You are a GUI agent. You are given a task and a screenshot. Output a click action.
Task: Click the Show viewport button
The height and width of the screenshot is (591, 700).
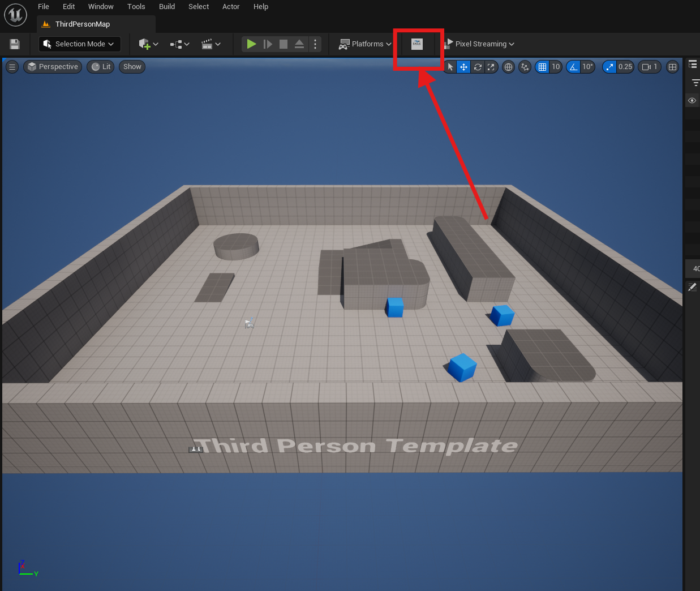132,67
